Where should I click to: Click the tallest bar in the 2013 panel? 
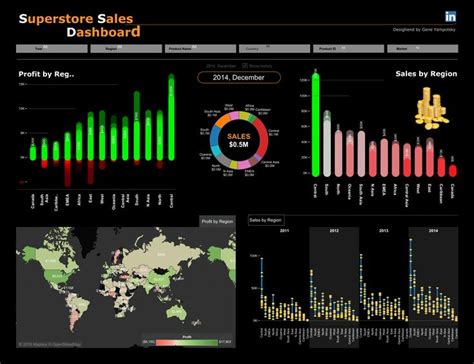coord(361,279)
